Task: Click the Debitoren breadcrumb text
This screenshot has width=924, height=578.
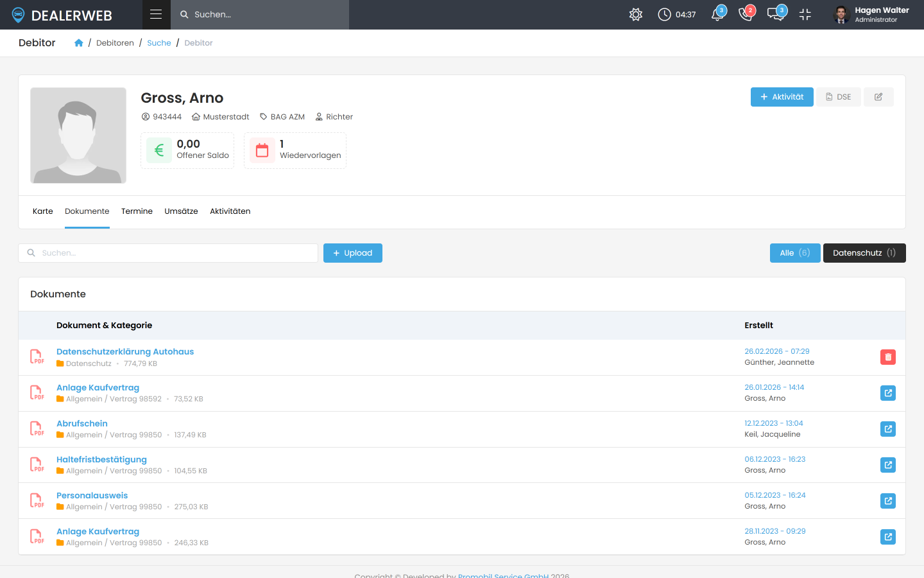Action: [x=115, y=43]
